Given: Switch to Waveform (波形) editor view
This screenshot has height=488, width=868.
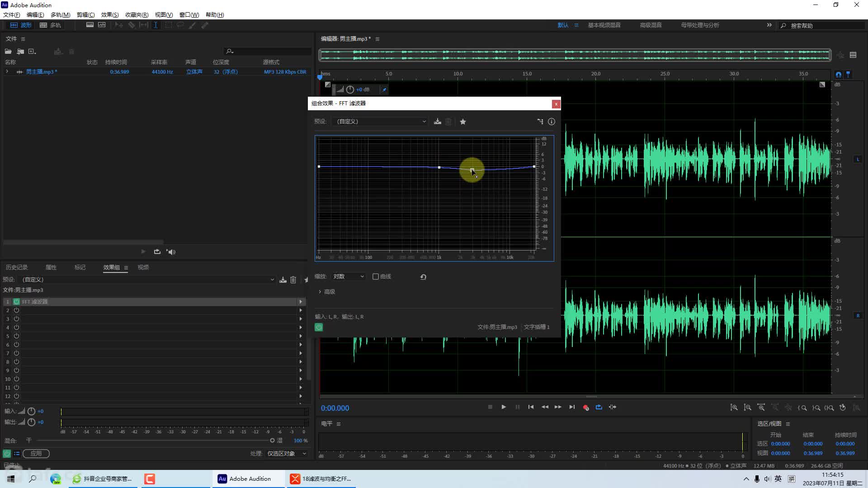Looking at the screenshot, I should point(21,25).
